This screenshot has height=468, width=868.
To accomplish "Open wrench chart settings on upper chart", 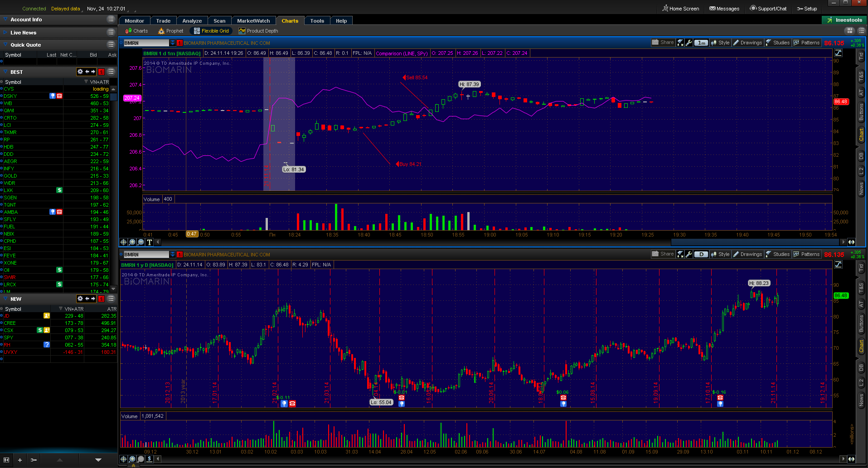I will click(x=689, y=43).
